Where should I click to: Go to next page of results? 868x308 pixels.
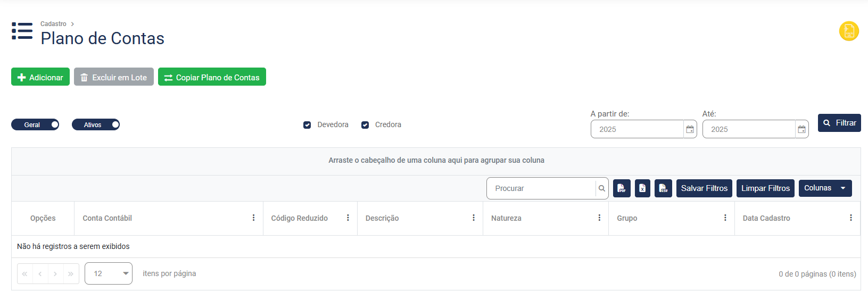coord(55,273)
